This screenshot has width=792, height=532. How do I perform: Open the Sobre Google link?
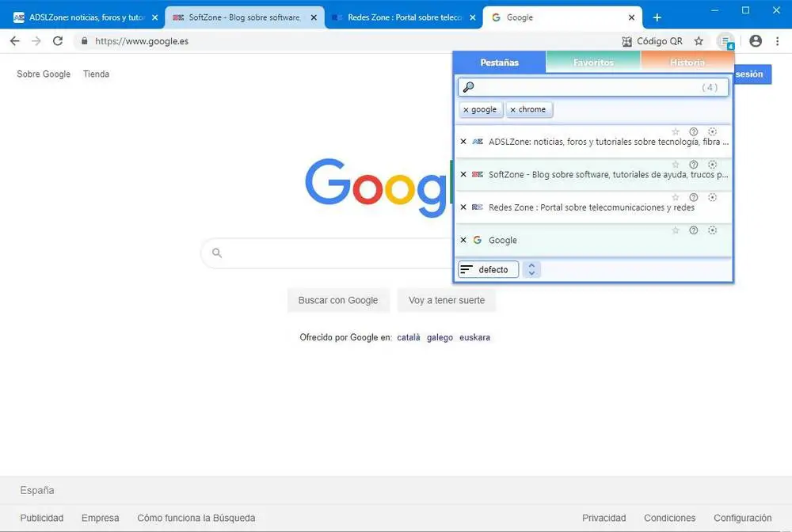click(x=44, y=74)
